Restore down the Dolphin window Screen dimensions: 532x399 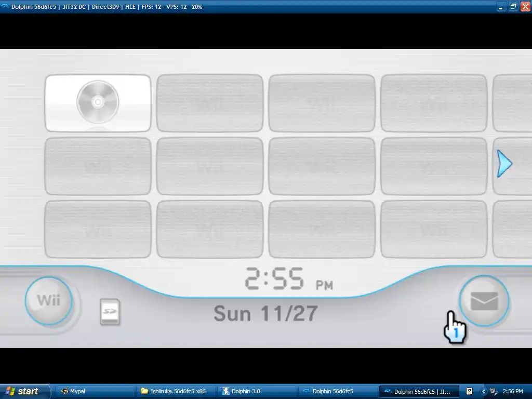click(513, 6)
